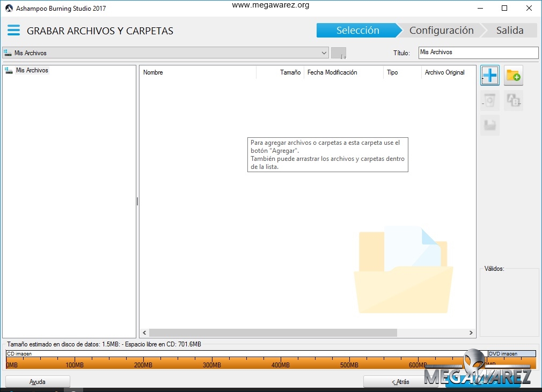
Task: Click the DVD imagen capacity label
Action: click(503, 354)
